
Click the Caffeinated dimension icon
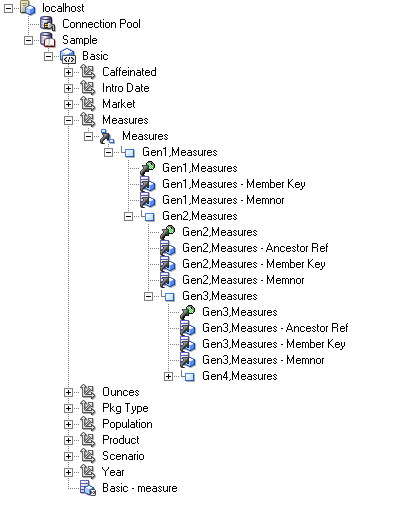point(88,72)
